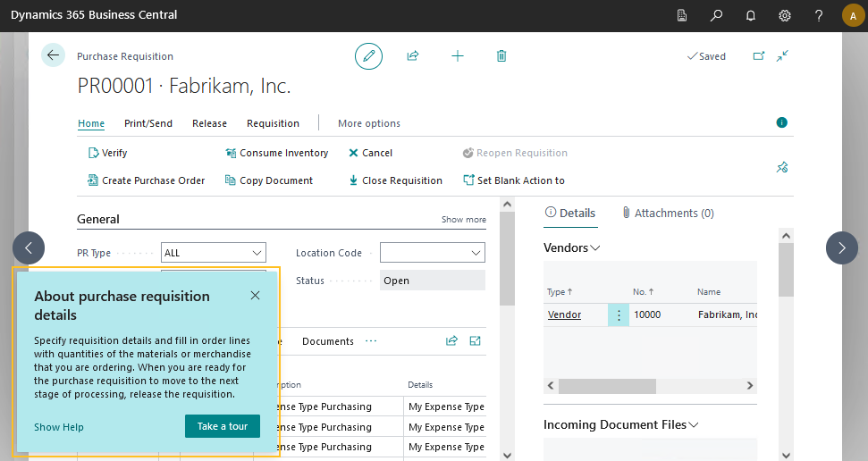868x461 pixels.
Task: Close the About purchase requisition tip
Action: point(256,296)
